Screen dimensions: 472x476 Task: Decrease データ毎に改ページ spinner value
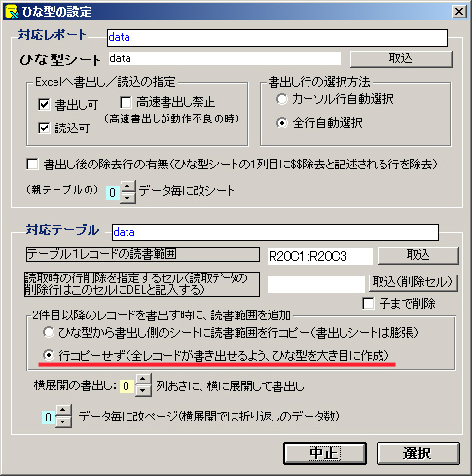point(63,421)
